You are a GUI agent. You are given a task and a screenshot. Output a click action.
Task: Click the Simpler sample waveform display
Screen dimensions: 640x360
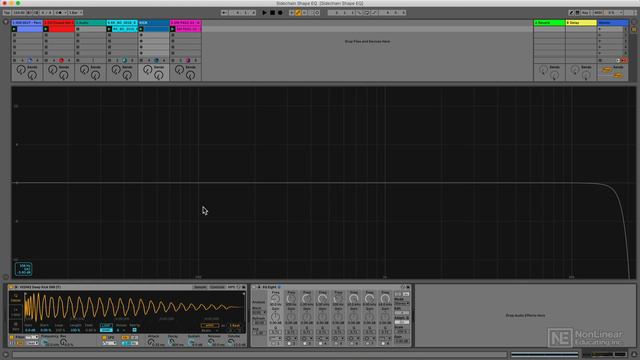click(134, 307)
